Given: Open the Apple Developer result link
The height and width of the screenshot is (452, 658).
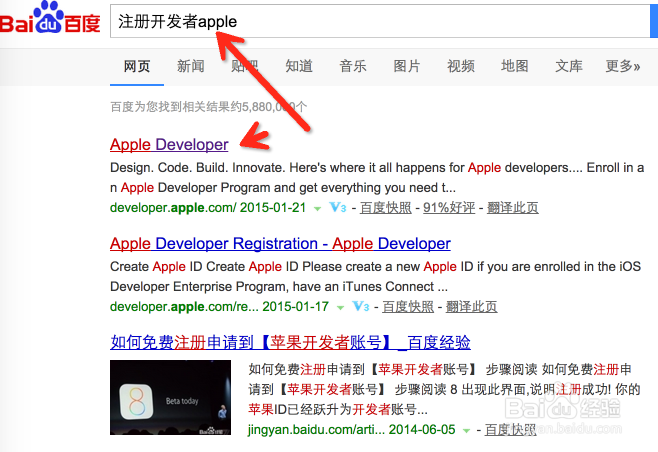Looking at the screenshot, I should 169,144.
